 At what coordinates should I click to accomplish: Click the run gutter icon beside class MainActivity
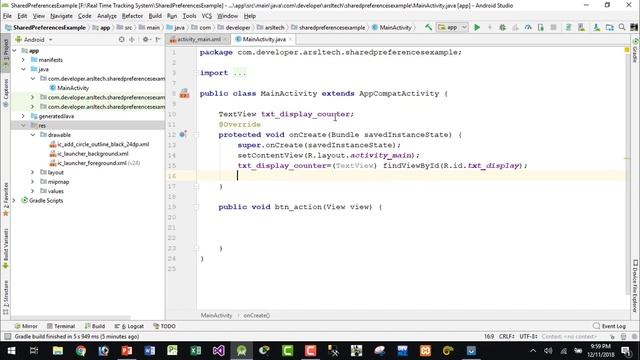coord(184,93)
